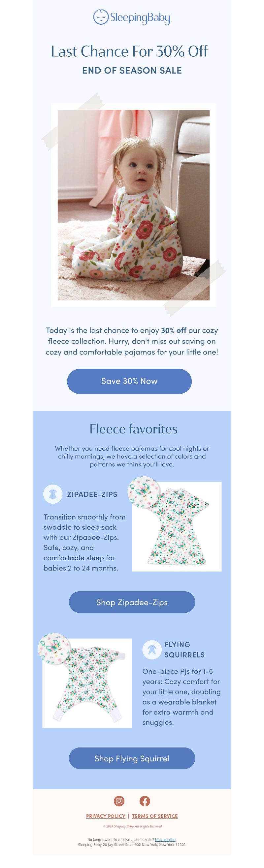Click the Last Chance For 30% Off headline
Viewport: 264px width, 868px height.
[x=129, y=51]
